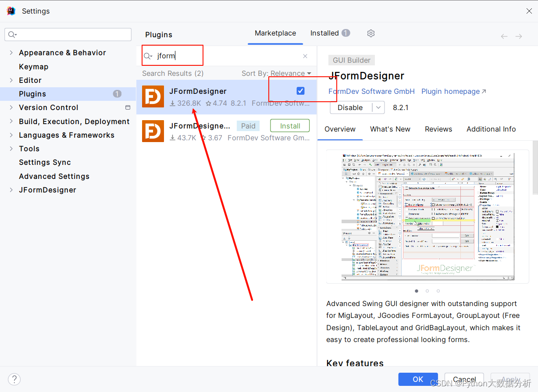Expand the JFormDesigner settings node
The width and height of the screenshot is (538, 392).
coord(11,190)
